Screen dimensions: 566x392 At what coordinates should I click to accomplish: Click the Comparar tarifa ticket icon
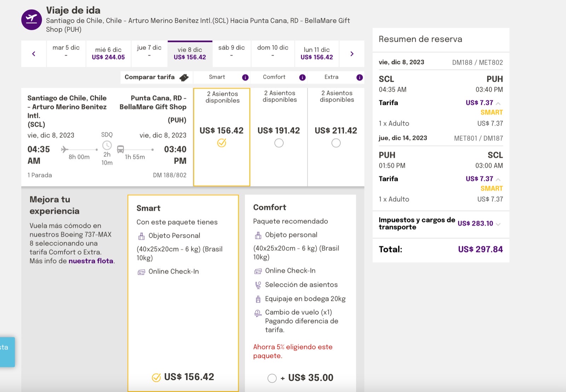click(x=184, y=77)
